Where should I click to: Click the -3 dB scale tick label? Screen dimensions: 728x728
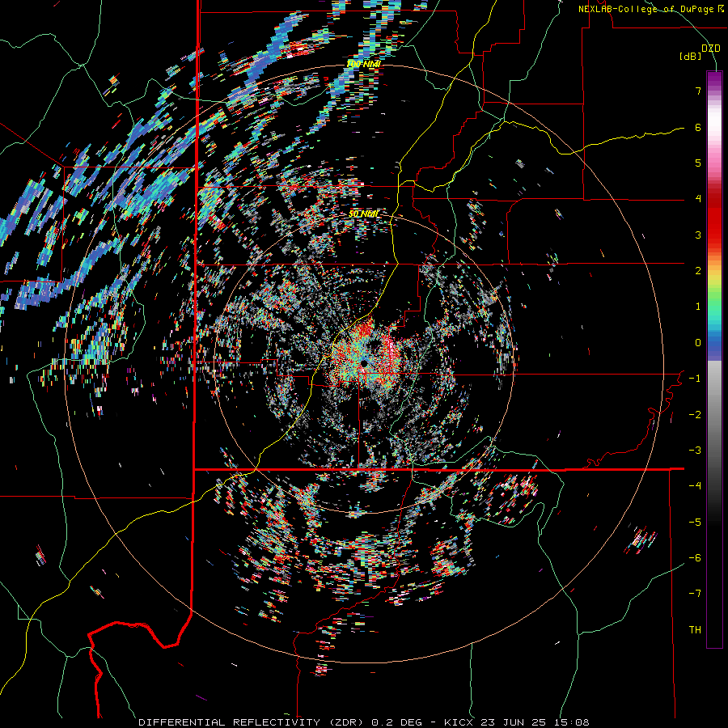[x=695, y=450]
